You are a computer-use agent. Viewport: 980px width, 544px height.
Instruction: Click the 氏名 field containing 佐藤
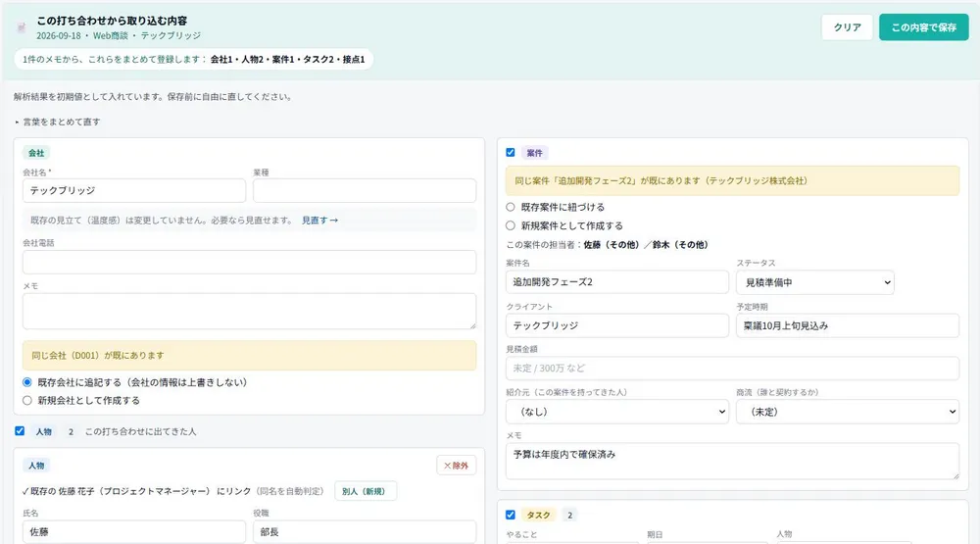pos(133,532)
